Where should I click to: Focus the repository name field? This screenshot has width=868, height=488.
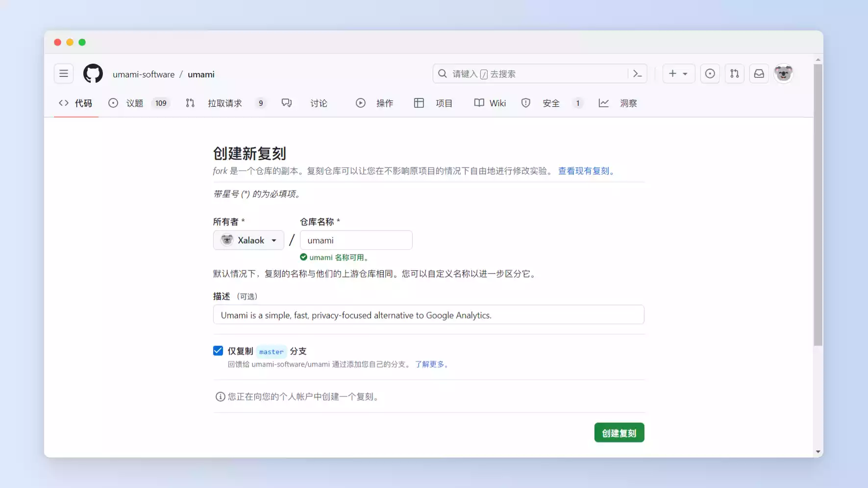[356, 240]
